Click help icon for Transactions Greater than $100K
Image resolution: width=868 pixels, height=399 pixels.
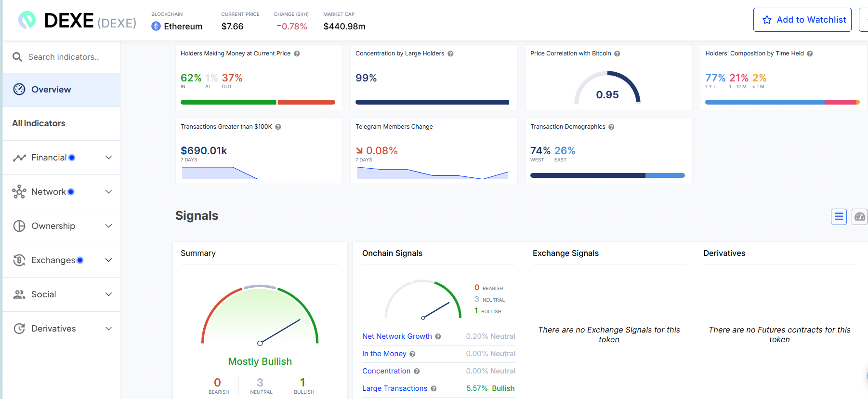pyautogui.click(x=278, y=127)
